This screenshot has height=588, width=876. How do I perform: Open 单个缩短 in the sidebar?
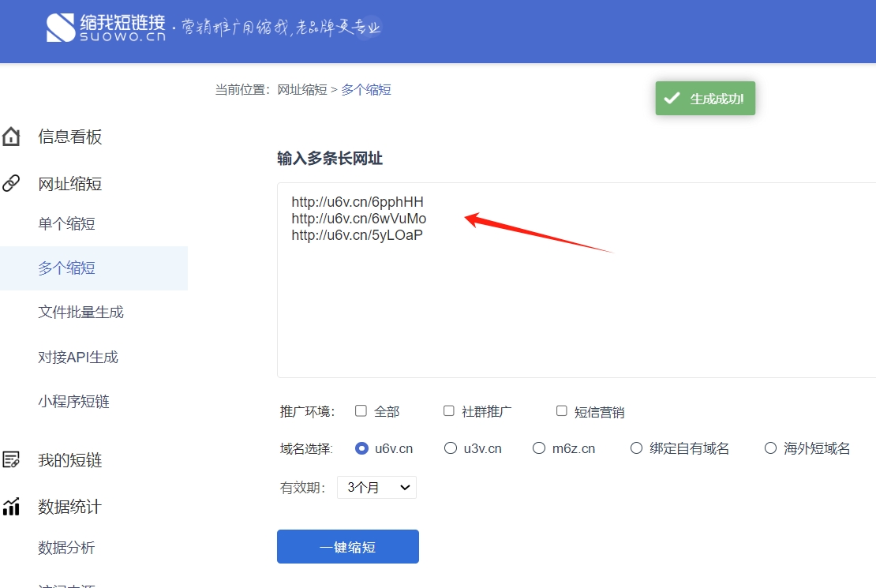point(67,224)
